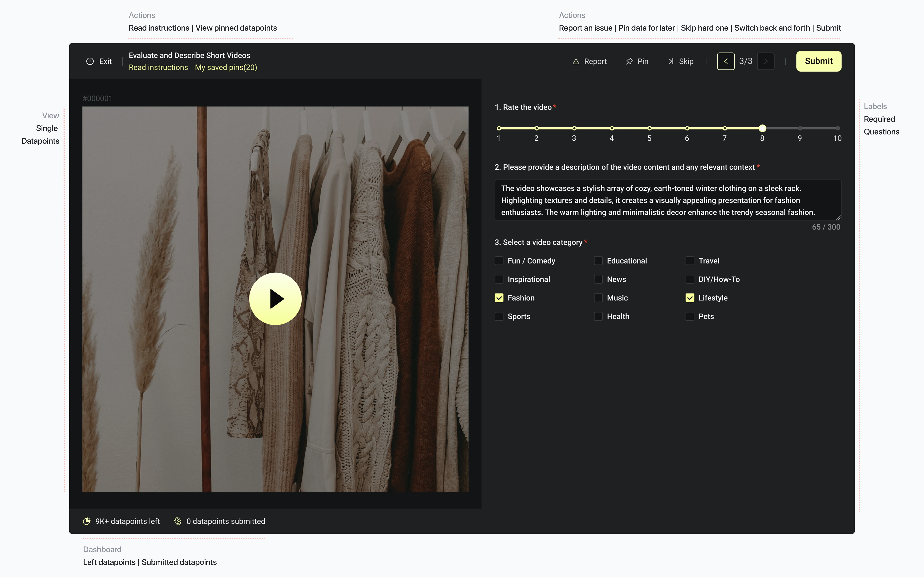924x577 pixels.
Task: Check the Travel category checkbox
Action: point(690,261)
